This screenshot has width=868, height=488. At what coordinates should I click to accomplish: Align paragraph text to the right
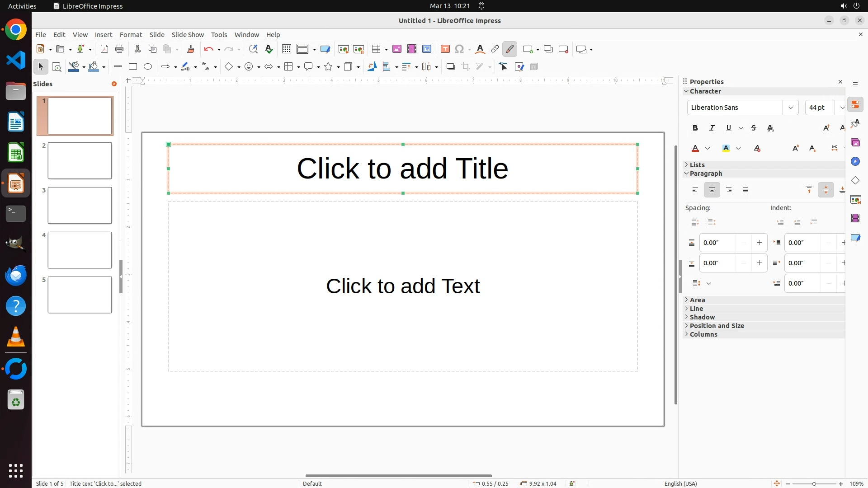(x=729, y=190)
